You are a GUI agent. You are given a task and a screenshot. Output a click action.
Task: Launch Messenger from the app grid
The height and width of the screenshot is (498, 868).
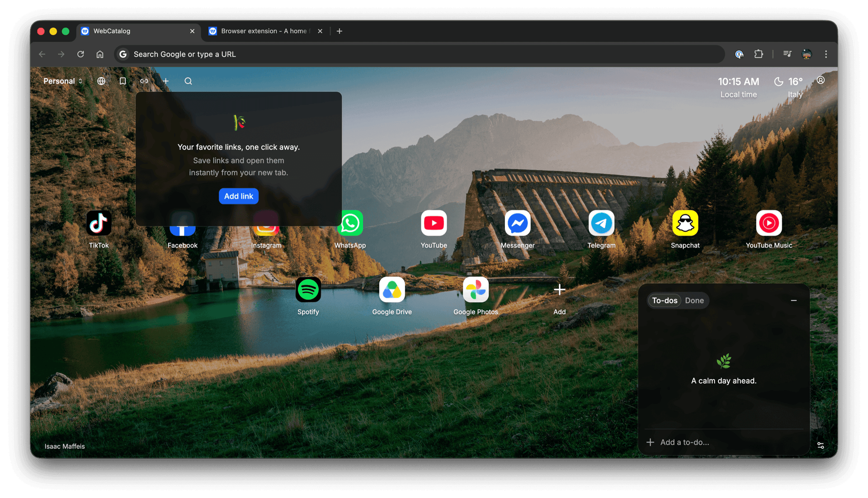pos(518,223)
